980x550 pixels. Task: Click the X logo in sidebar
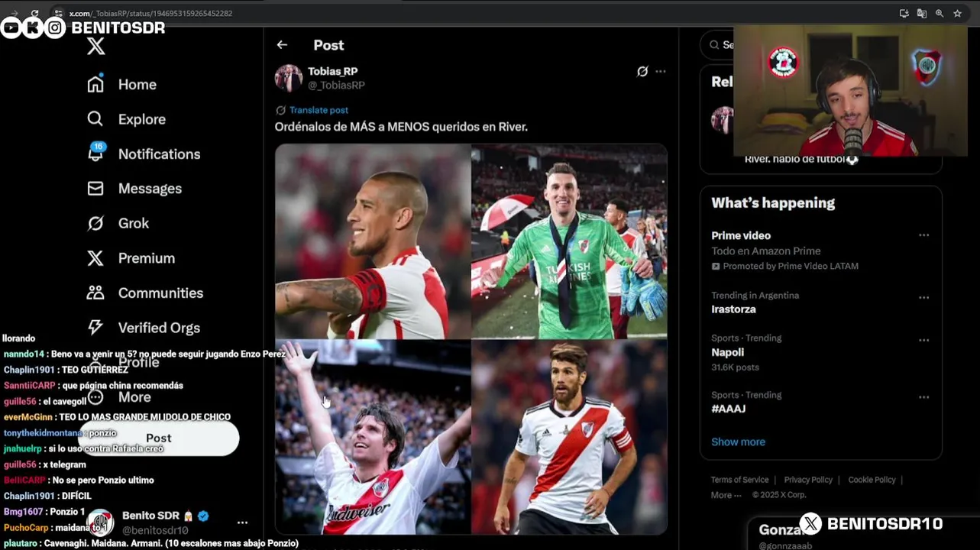pos(95,47)
